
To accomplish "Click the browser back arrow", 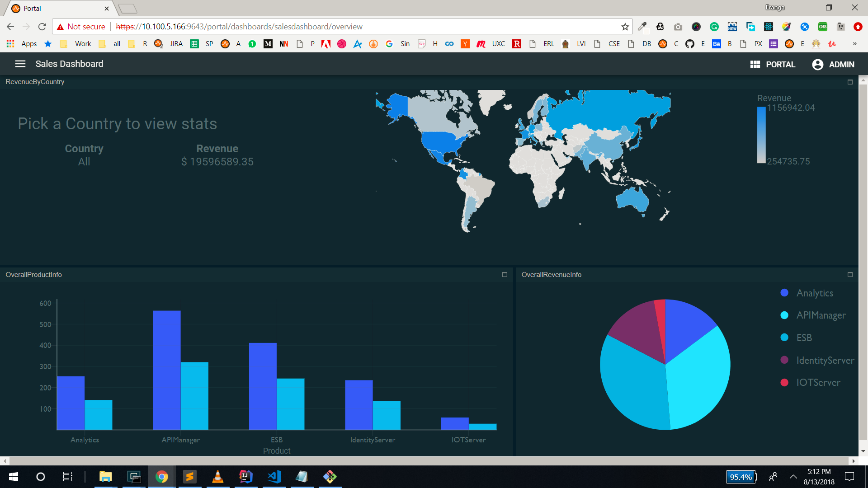I will [10, 27].
